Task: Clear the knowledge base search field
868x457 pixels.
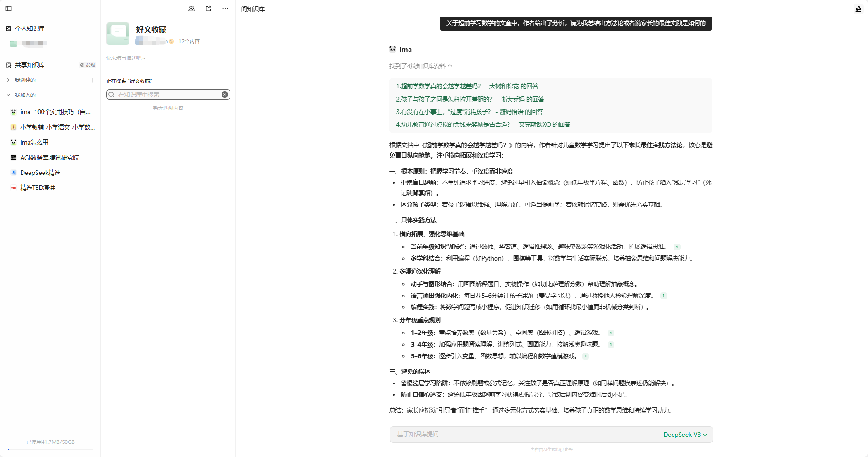Action: (x=225, y=94)
